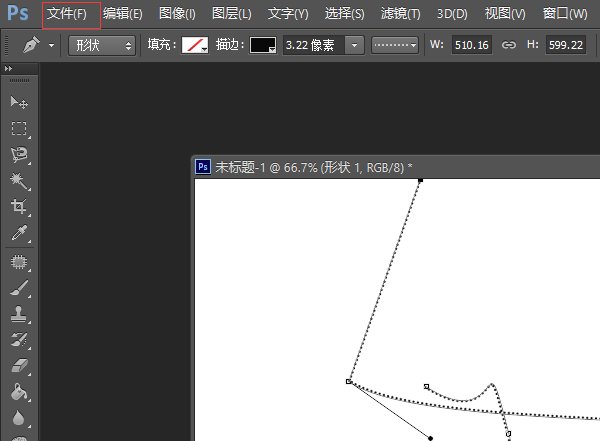Select the History Brush tool
This screenshot has width=600, height=441.
coord(19,340)
